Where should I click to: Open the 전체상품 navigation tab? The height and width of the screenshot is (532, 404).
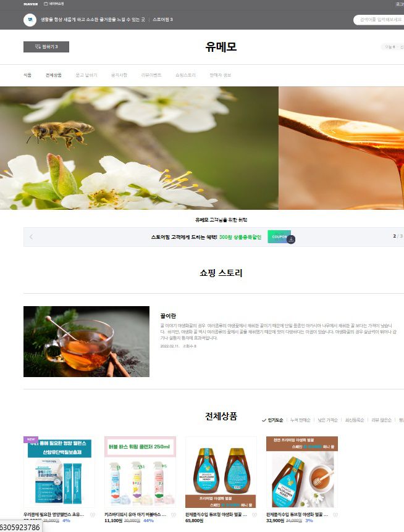[x=54, y=75]
